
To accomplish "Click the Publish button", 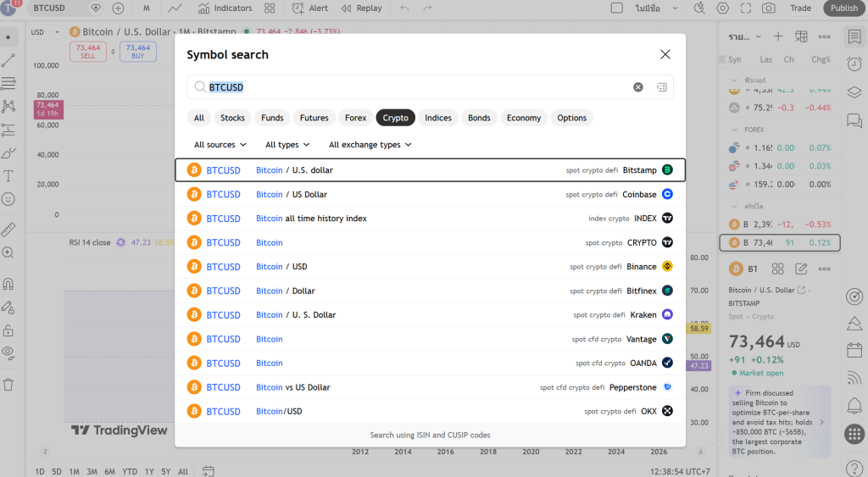I will click(x=844, y=8).
